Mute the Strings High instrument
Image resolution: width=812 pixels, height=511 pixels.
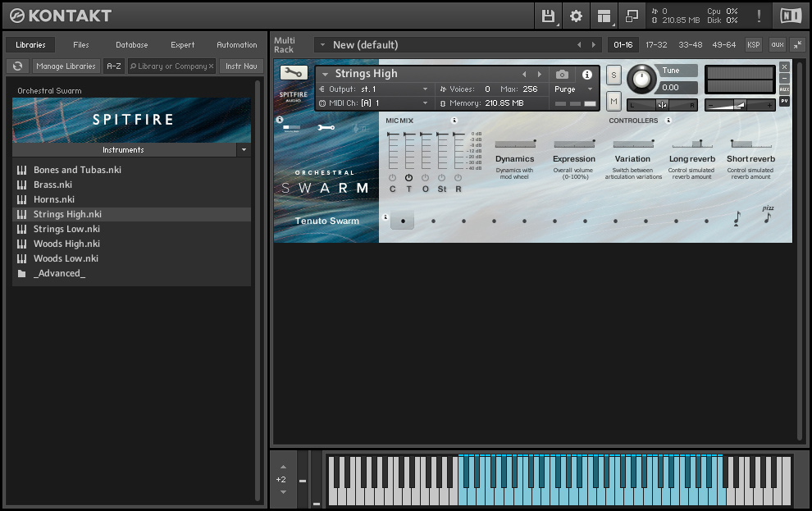click(614, 100)
